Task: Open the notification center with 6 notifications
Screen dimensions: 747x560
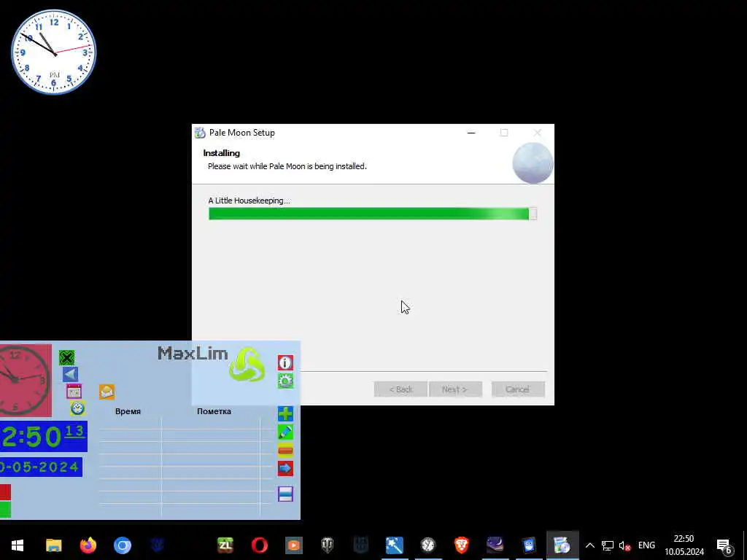Action: [x=724, y=545]
